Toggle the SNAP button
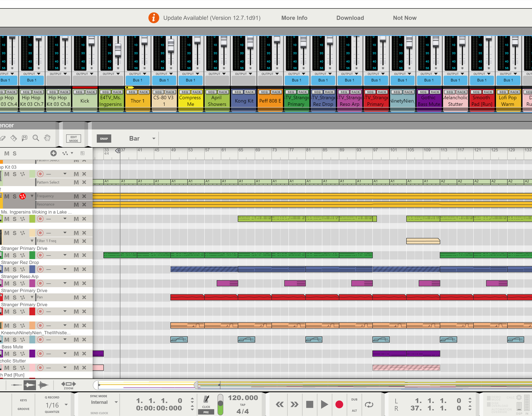 tap(104, 139)
